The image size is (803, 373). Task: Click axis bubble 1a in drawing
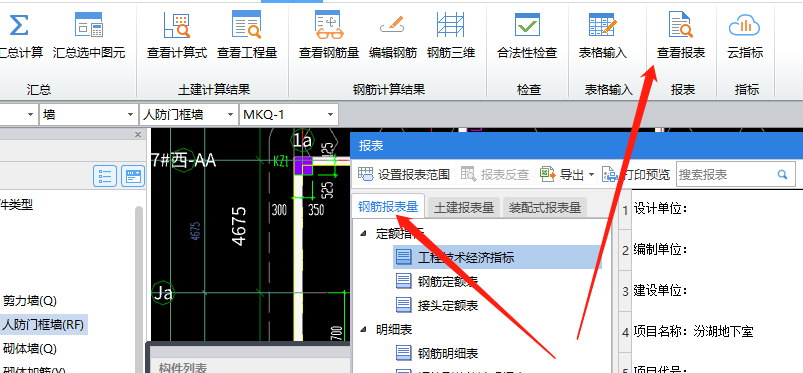coord(302,140)
